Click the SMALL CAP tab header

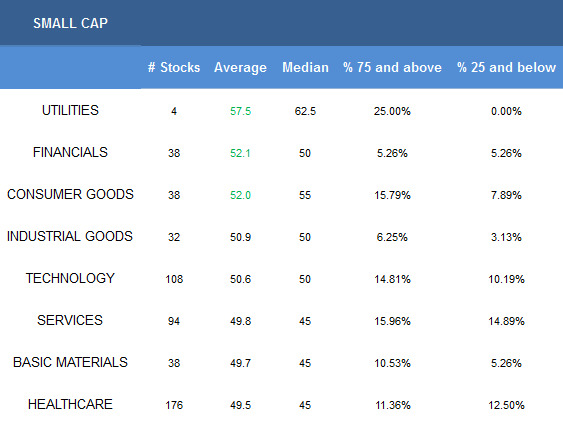click(x=70, y=23)
